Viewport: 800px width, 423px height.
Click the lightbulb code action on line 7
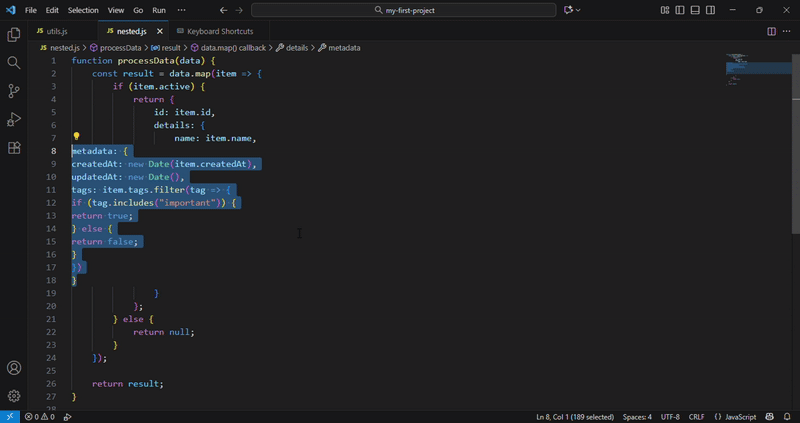point(76,136)
